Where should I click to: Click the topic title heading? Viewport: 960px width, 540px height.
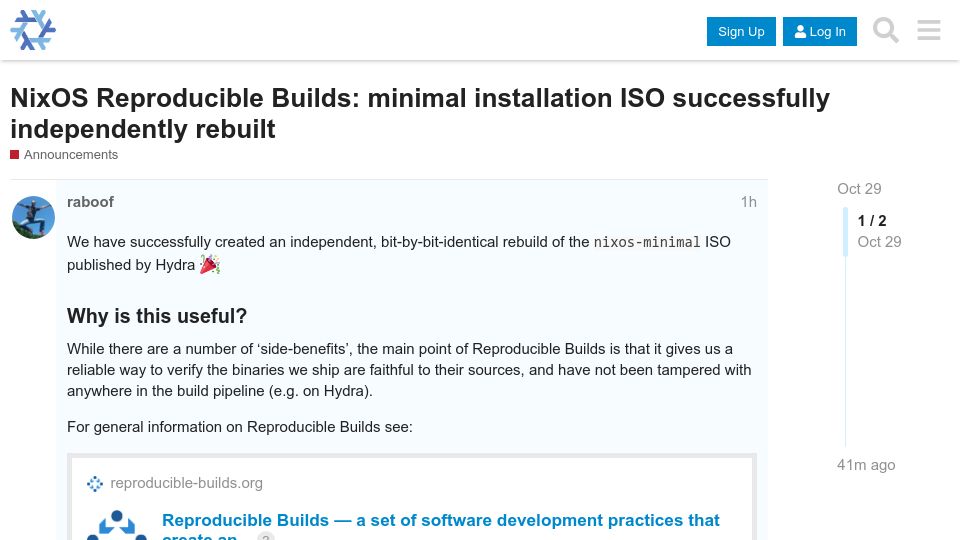[x=420, y=113]
